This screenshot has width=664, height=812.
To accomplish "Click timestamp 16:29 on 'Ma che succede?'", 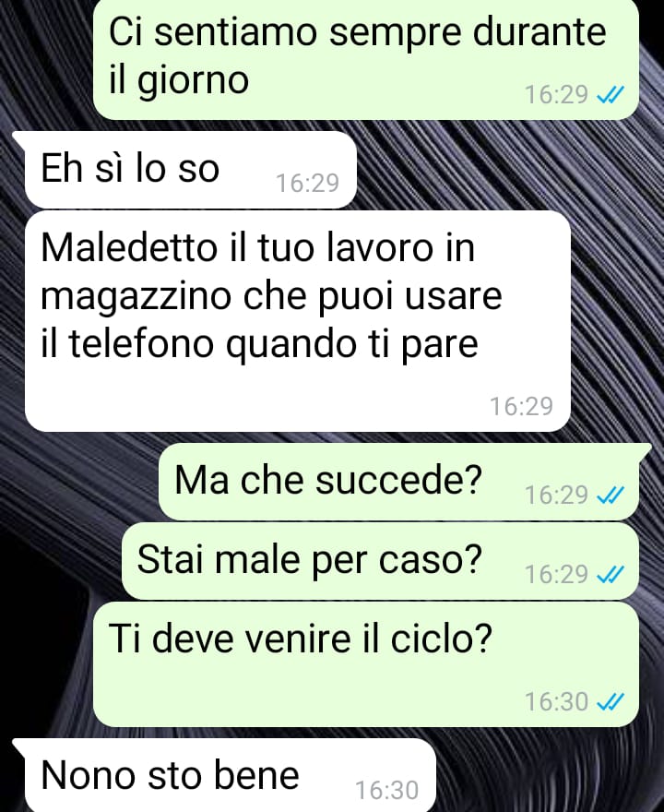I will [x=557, y=496].
